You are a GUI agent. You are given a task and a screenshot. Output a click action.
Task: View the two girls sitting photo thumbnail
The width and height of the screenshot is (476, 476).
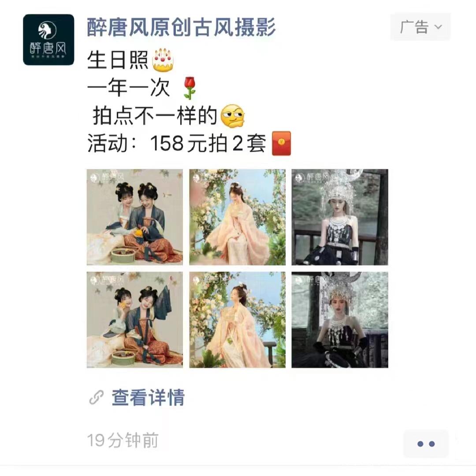[135, 217]
